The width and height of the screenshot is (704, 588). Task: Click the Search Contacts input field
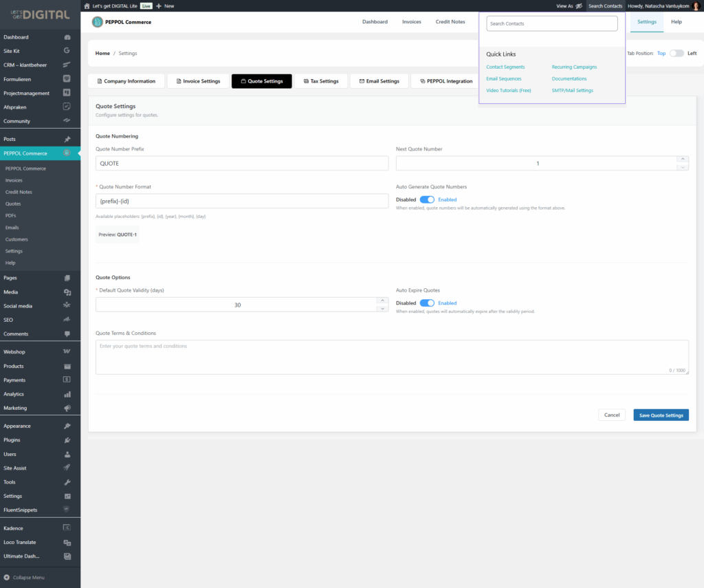(552, 23)
